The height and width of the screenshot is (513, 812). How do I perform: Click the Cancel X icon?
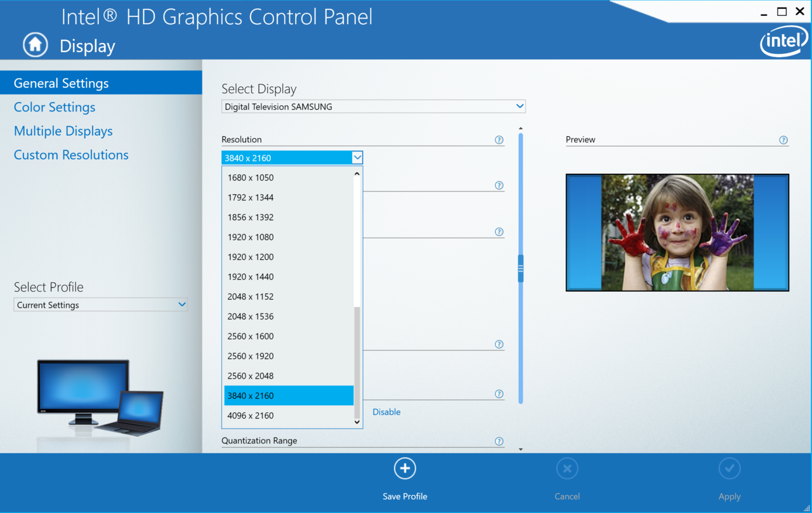(x=567, y=469)
